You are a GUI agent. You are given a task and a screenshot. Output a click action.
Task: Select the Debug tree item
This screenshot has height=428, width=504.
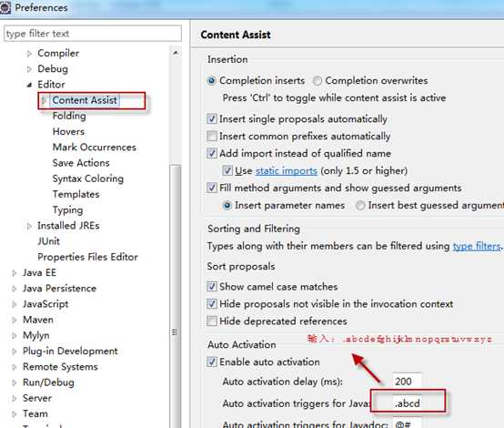tap(53, 69)
